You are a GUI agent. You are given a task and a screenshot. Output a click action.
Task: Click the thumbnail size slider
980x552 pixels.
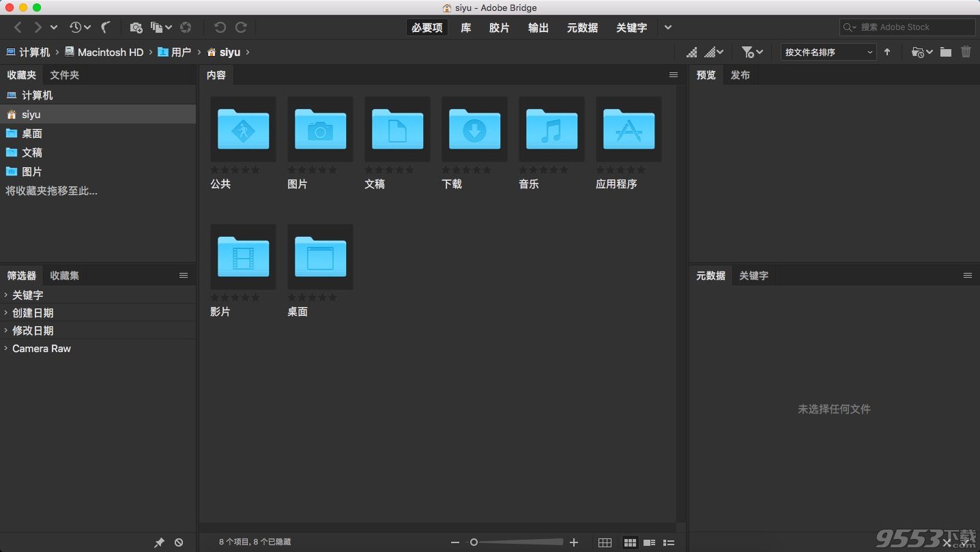tap(515, 542)
